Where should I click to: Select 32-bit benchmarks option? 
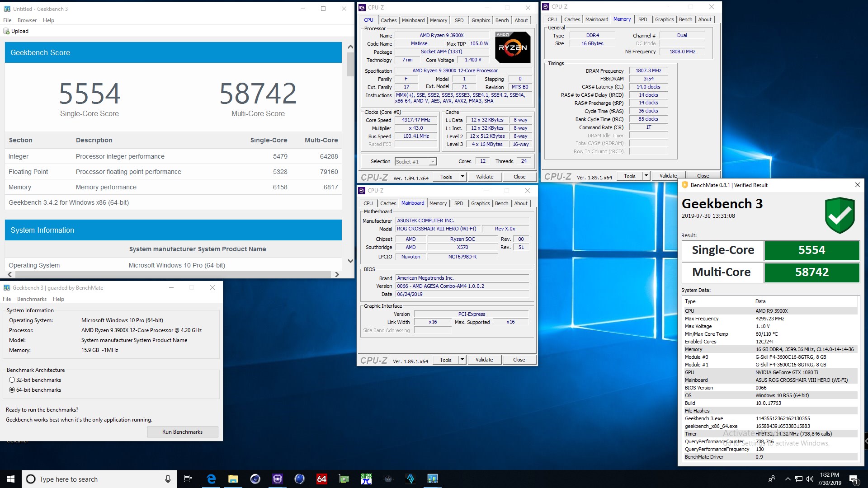(12, 380)
